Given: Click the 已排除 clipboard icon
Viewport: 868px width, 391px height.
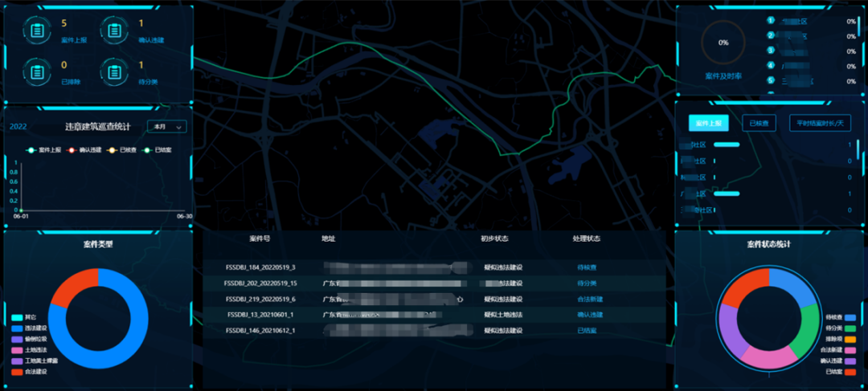Looking at the screenshot, I should coord(37,71).
